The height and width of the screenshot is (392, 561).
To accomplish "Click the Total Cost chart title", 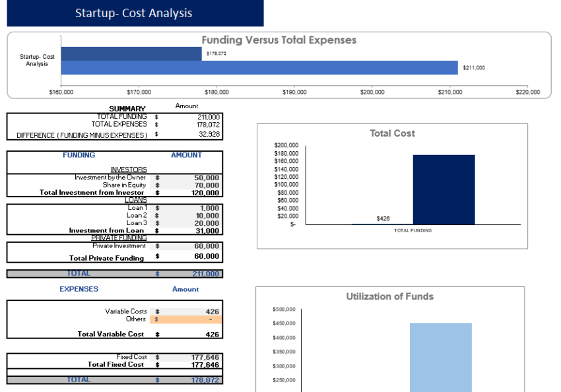I will click(x=392, y=133).
